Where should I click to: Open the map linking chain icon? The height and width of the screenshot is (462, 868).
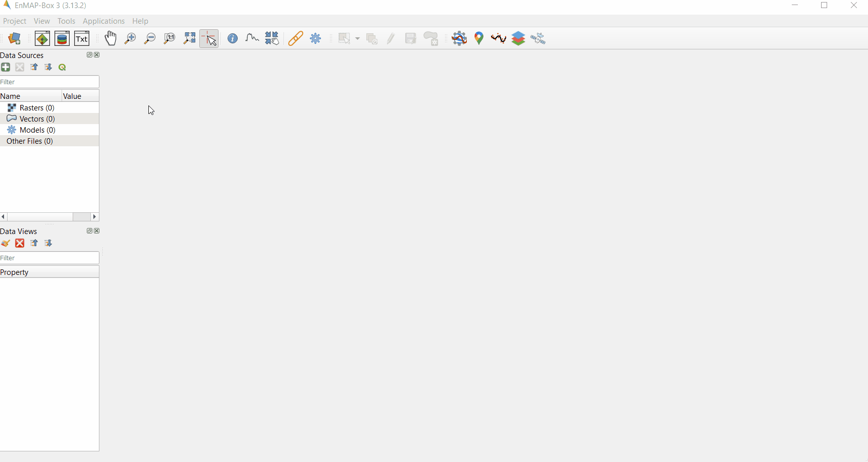(296, 39)
